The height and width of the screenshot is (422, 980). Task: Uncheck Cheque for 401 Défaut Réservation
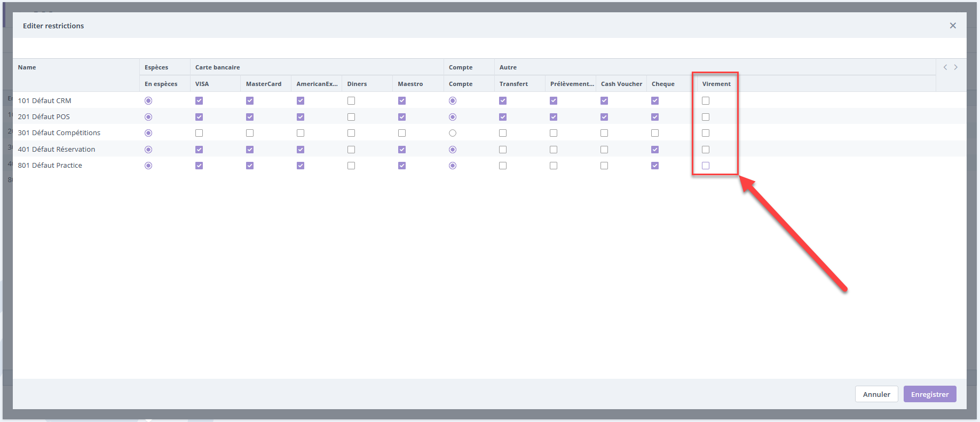pyautogui.click(x=655, y=150)
